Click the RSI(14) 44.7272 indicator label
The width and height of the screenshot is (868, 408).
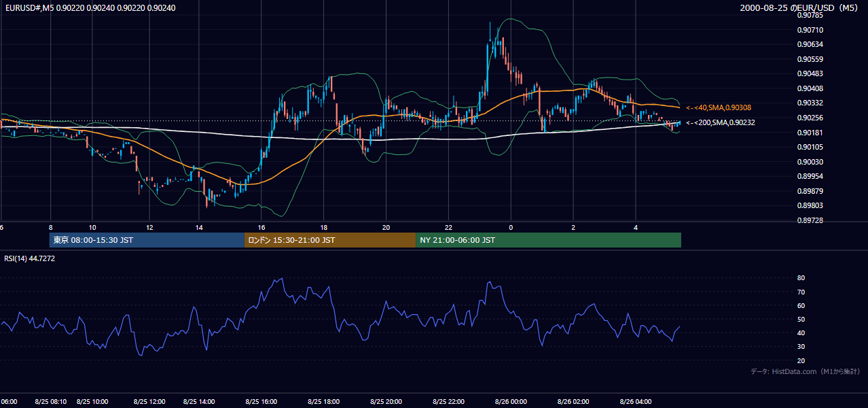coord(30,258)
